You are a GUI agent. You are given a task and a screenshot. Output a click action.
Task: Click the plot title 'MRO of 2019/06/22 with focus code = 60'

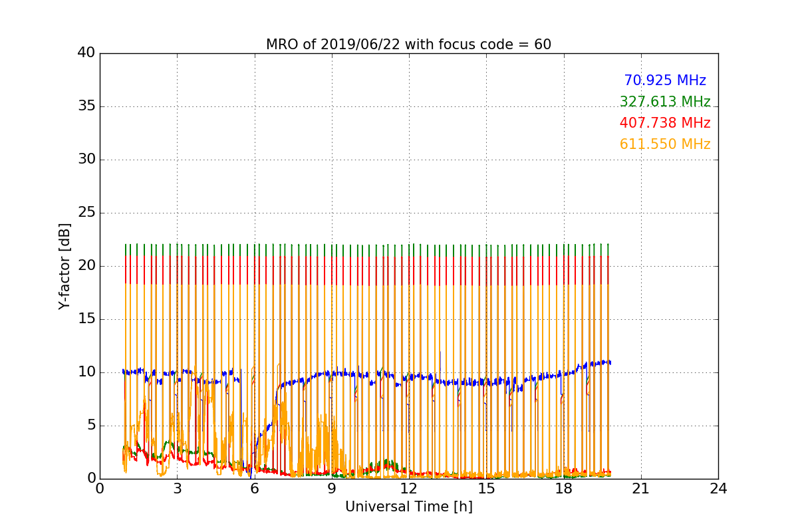pos(408,45)
